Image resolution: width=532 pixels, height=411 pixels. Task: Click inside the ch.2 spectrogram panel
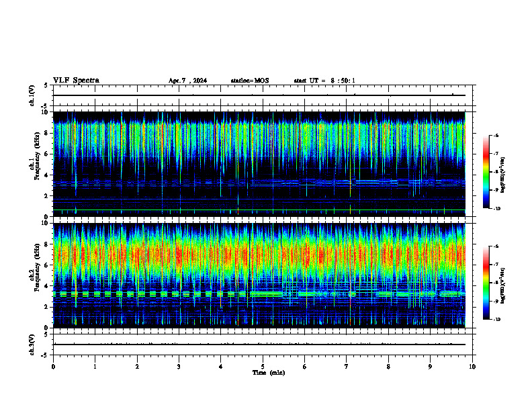pos(259,275)
